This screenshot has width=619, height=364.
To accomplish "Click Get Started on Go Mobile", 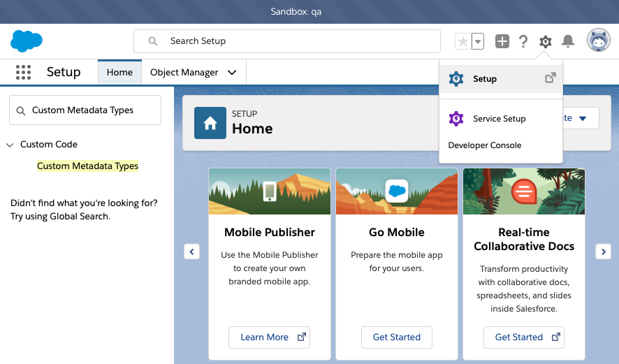I will tap(397, 337).
